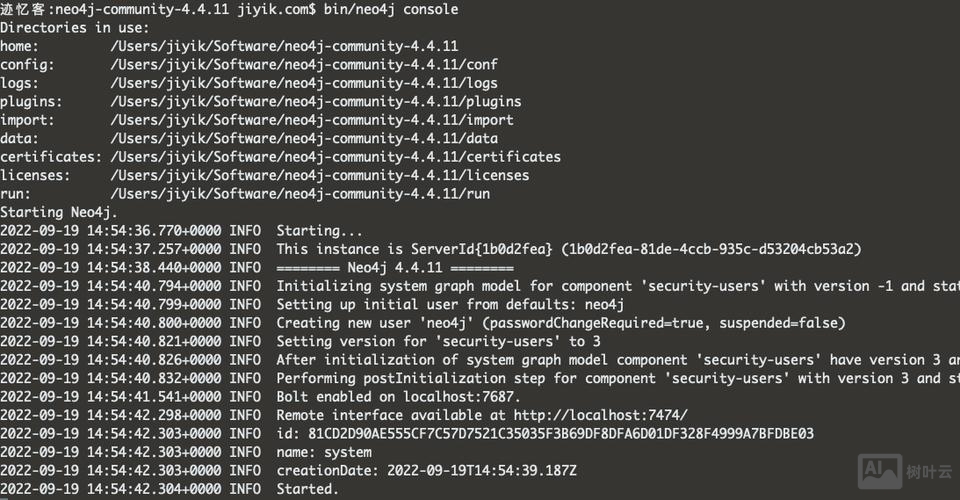Click the final "Started." log message

(307, 489)
